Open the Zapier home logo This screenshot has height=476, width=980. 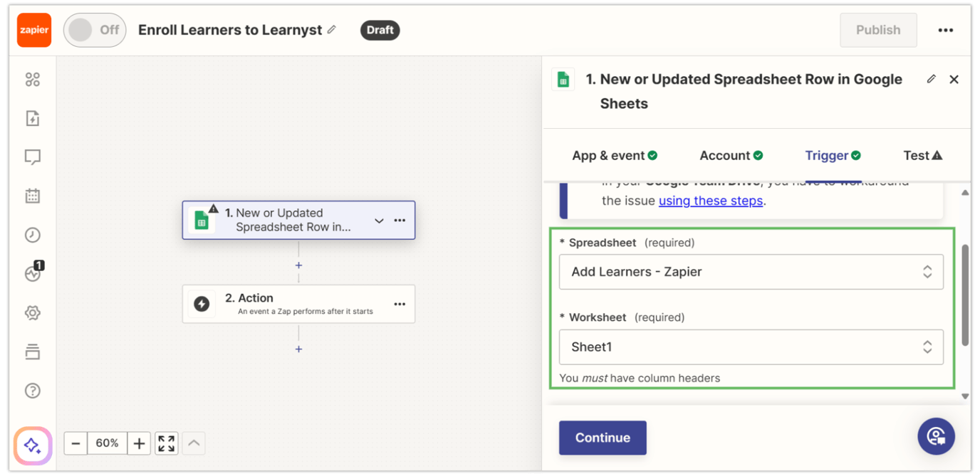[x=33, y=30]
